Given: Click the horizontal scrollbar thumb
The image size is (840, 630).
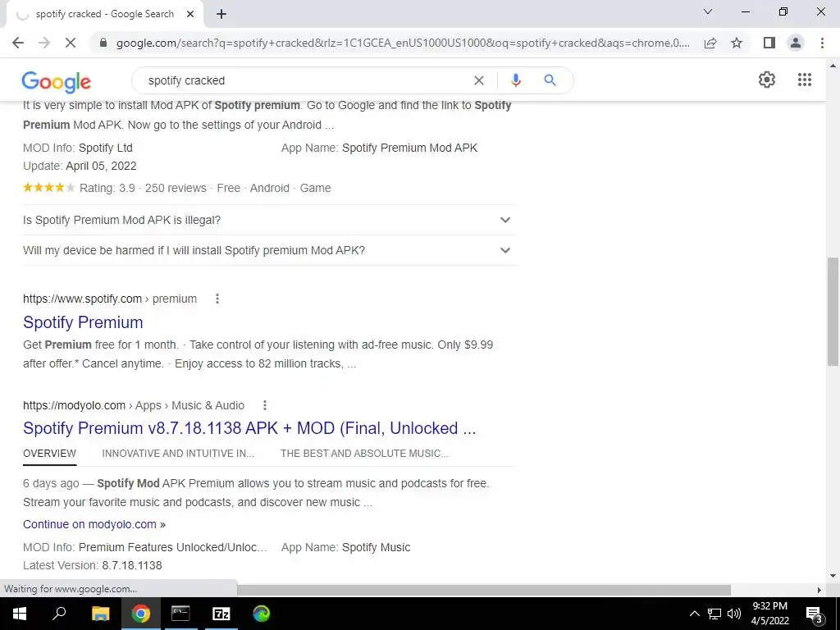Looking at the screenshot, I should click(484, 590).
